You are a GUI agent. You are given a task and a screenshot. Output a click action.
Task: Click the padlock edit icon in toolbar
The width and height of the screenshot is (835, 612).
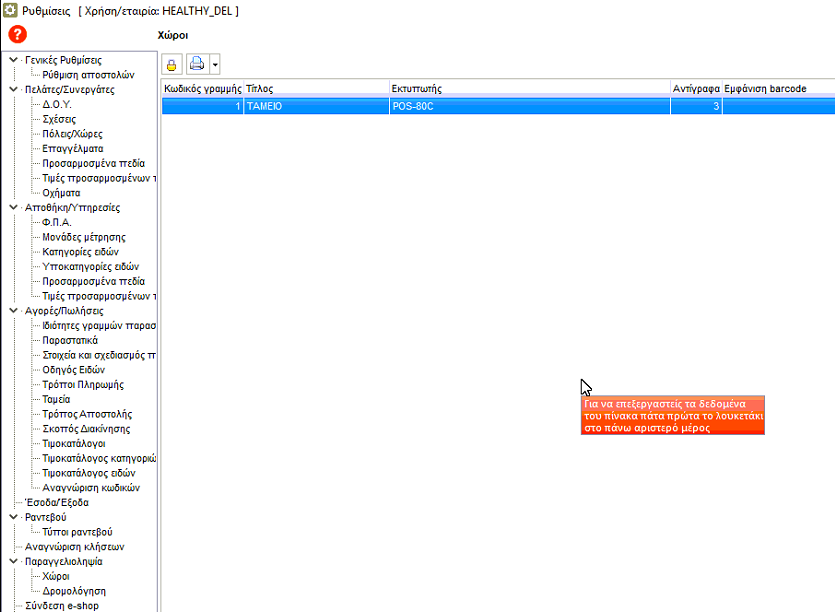click(171, 64)
